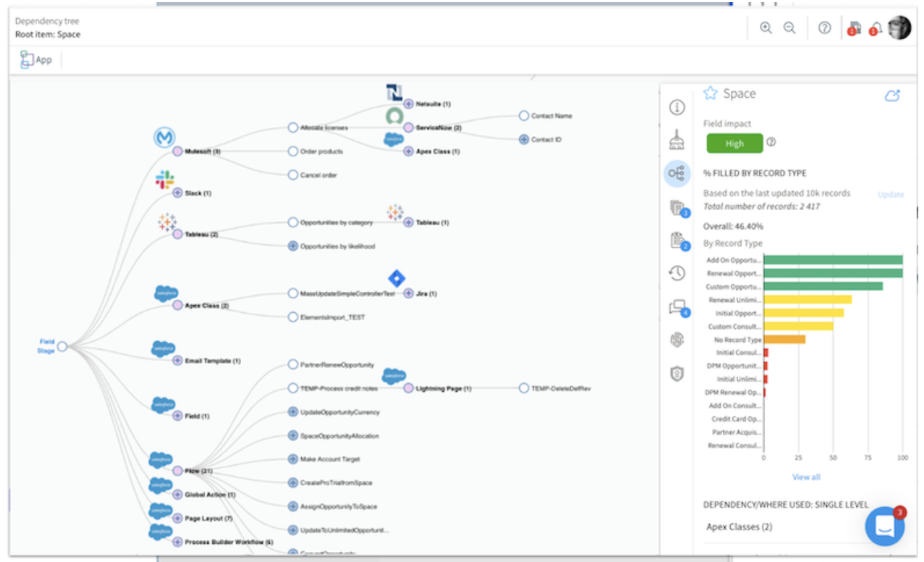Click the High field impact button

734,143
